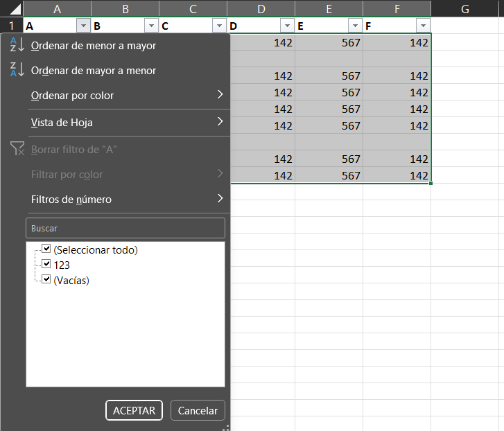504x431 pixels.
Task: Uncheck the (Vacías) blanks checkbox
Action: point(46,279)
